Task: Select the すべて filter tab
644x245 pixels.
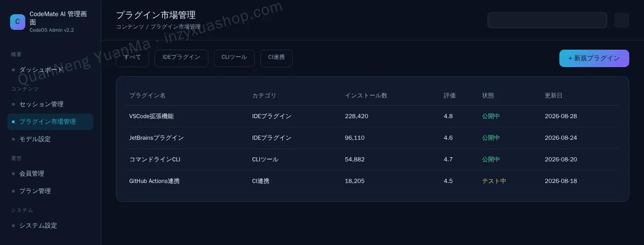Action: (132, 58)
